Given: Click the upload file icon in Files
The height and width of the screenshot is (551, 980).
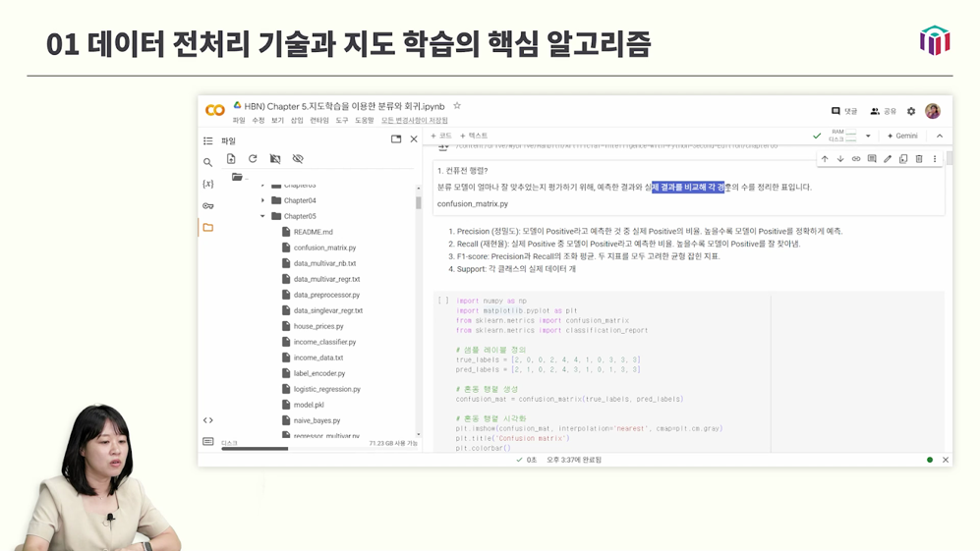Looking at the screenshot, I should pyautogui.click(x=231, y=159).
